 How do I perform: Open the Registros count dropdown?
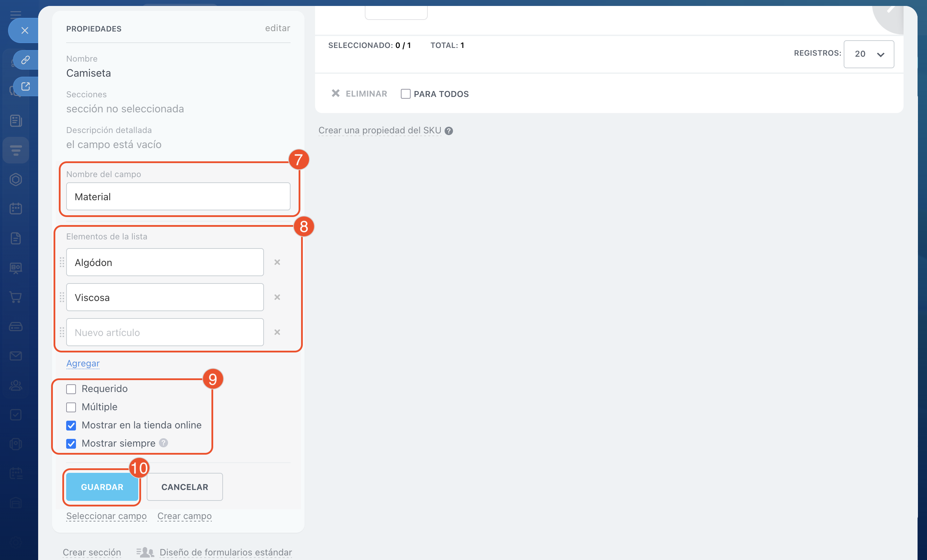pyautogui.click(x=868, y=54)
